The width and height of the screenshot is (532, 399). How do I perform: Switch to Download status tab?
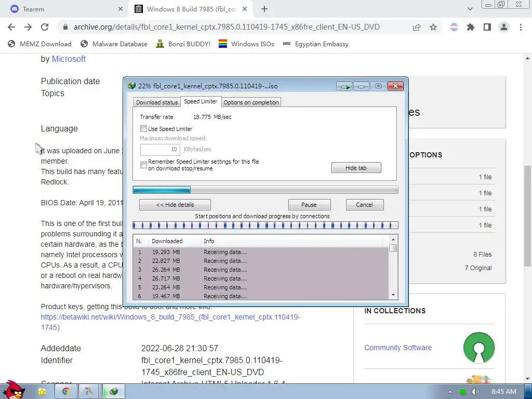click(157, 102)
